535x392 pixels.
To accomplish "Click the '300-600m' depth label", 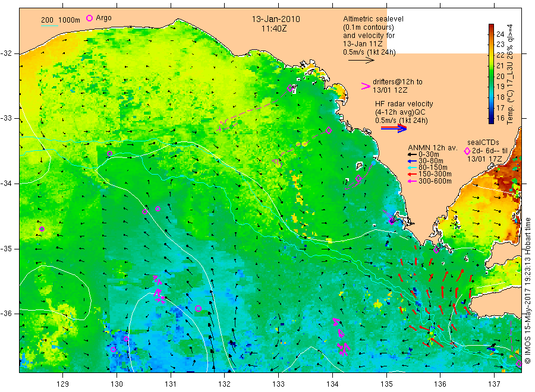I will pos(435,181).
